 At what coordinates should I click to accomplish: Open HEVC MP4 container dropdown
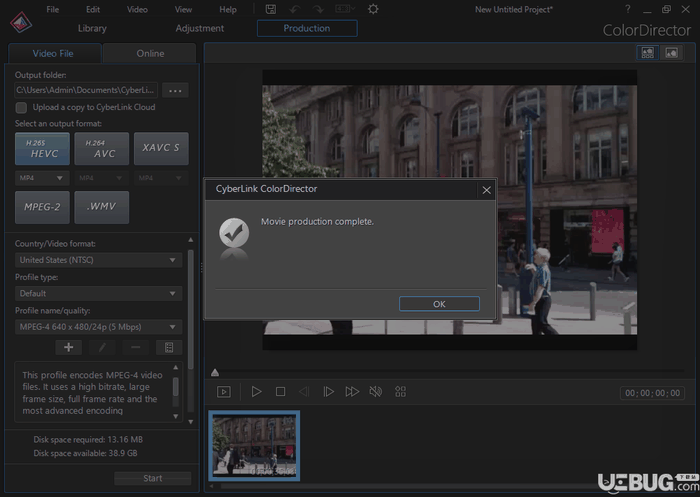42,178
